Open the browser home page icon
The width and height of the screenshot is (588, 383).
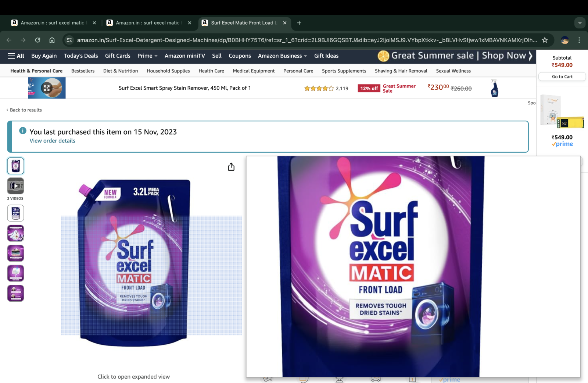[52, 40]
